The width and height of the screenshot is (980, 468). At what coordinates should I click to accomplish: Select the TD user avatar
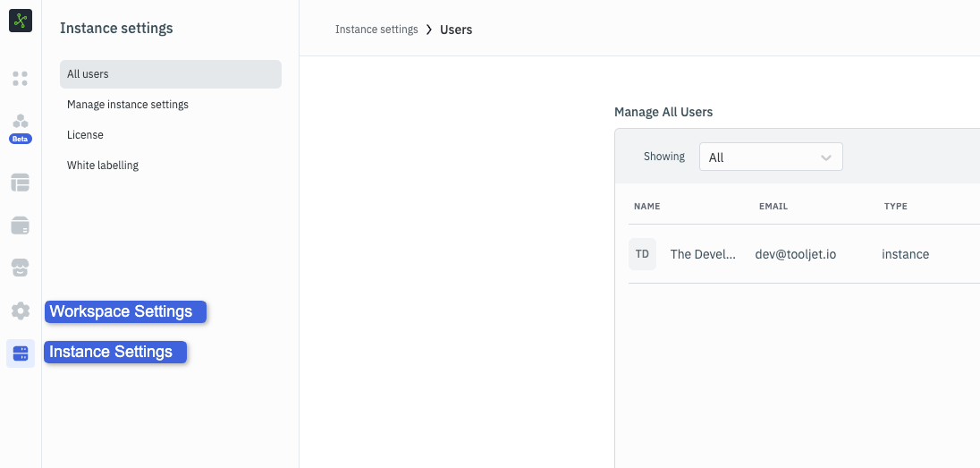pyautogui.click(x=642, y=254)
